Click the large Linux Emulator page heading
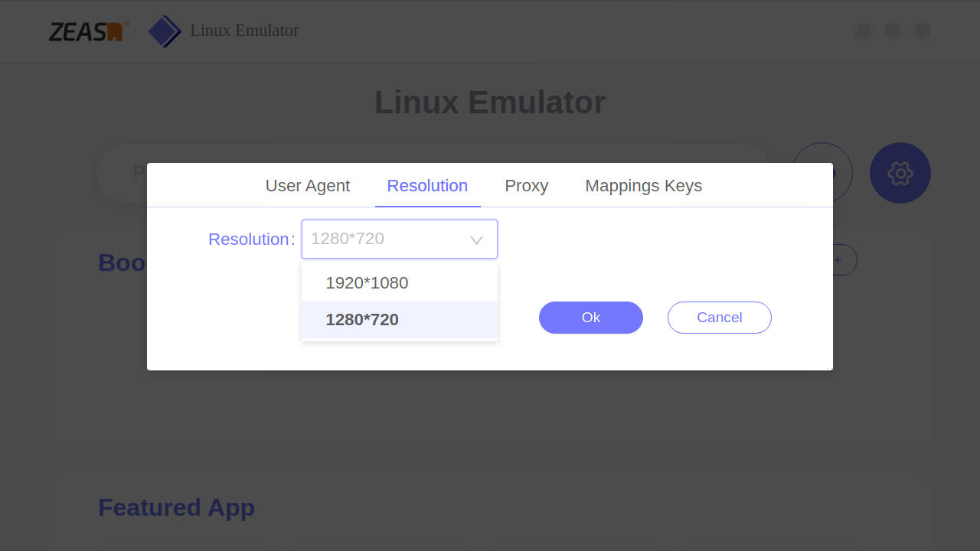 coord(490,103)
